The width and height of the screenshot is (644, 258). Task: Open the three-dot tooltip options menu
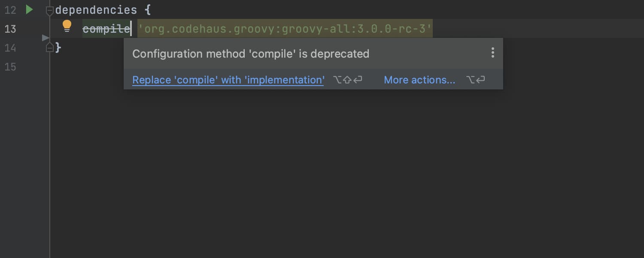[492, 53]
